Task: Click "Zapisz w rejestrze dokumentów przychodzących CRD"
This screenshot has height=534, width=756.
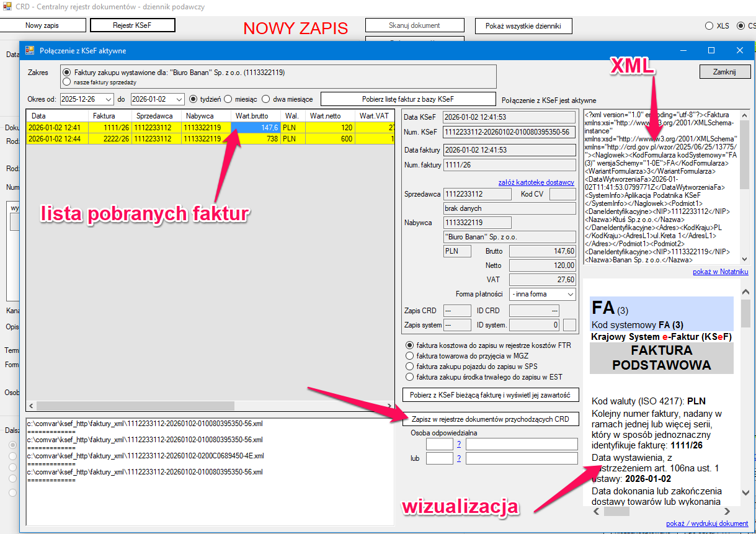Action: (x=490, y=419)
